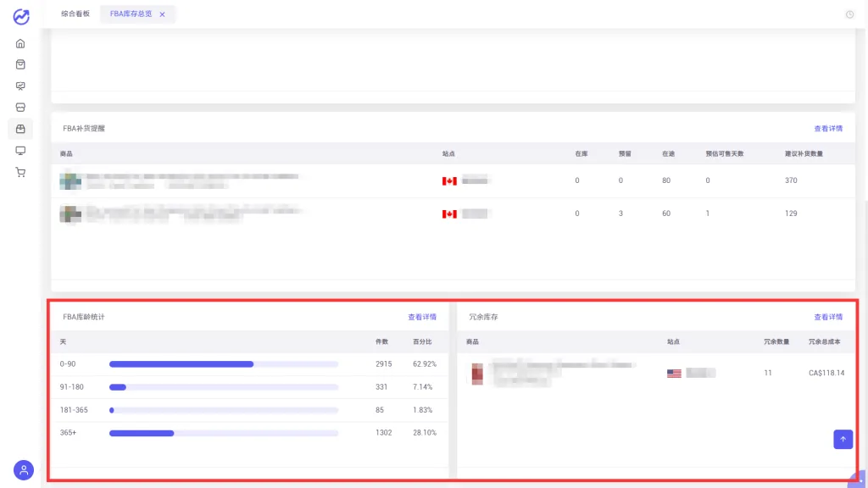Click the 冗余数量 column header
The image size is (868, 488).
click(x=776, y=342)
